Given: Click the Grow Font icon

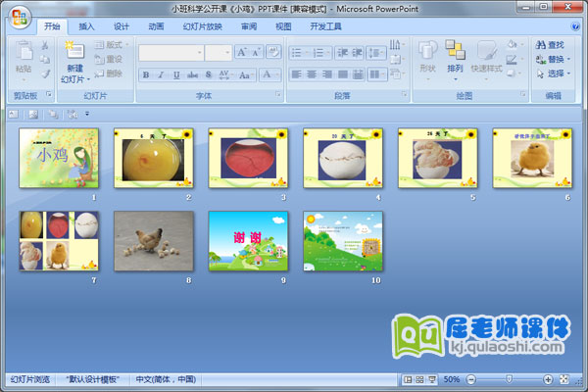Looking at the screenshot, I should tap(242, 53).
